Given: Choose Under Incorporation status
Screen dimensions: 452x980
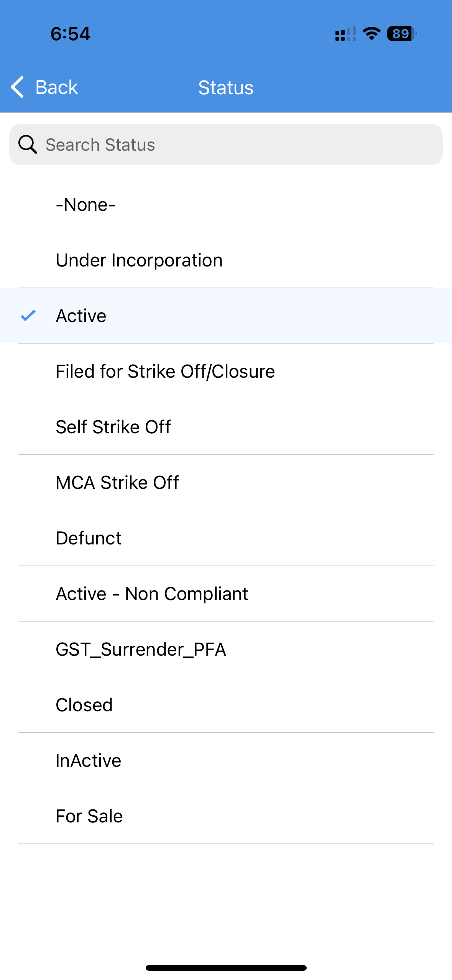Looking at the screenshot, I should (226, 260).
